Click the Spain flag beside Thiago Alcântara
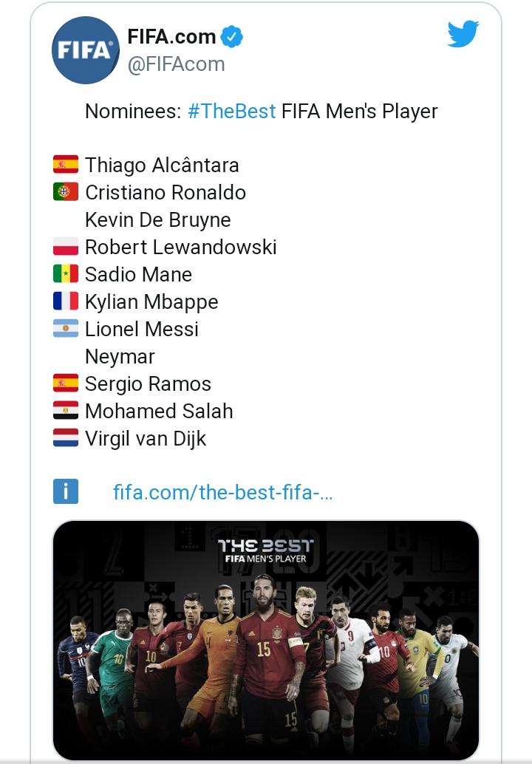The image size is (532, 764). click(66, 165)
